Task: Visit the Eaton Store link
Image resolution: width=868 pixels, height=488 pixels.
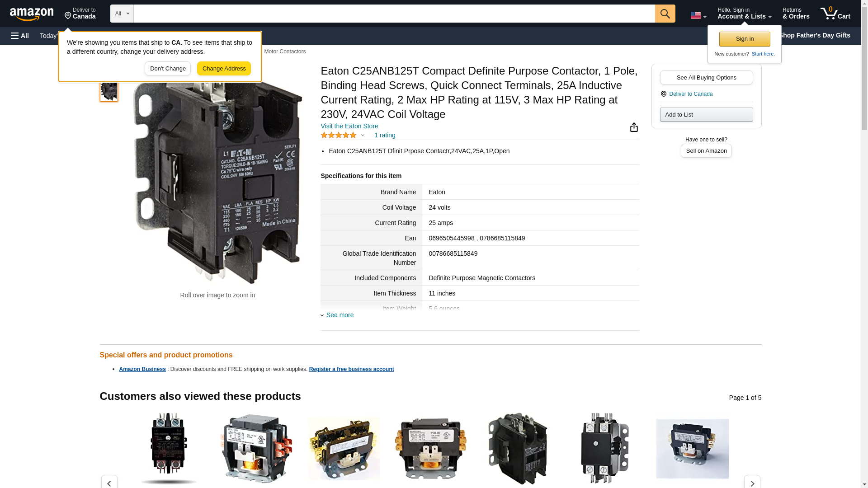Action: [349, 126]
